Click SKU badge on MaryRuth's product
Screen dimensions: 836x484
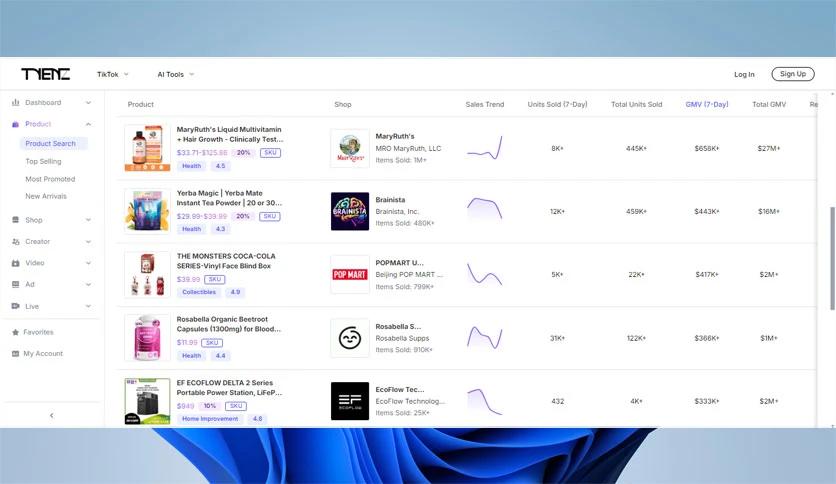pos(270,152)
